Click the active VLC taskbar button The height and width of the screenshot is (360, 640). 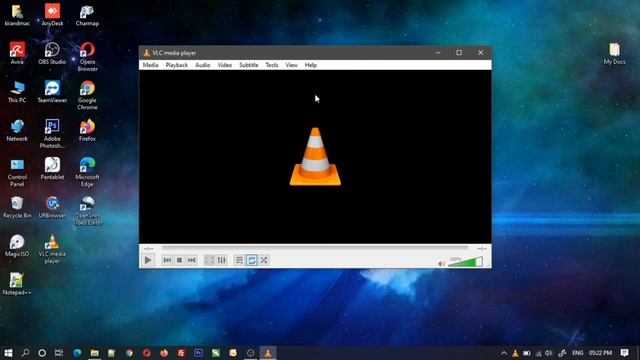pyautogui.click(x=268, y=353)
